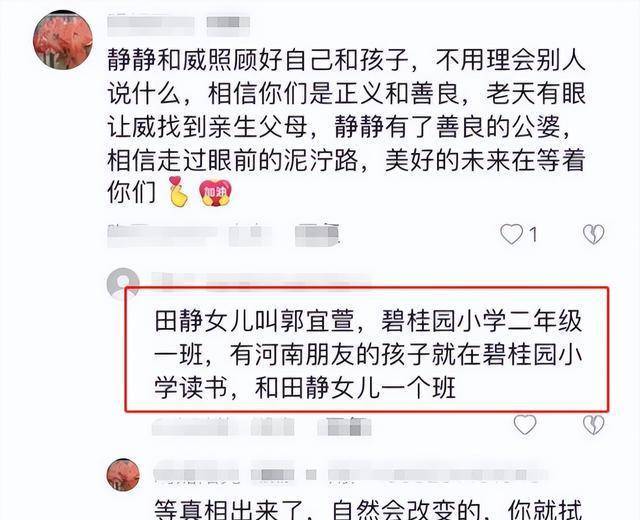Tap blurred reply button under first comment

(x=318, y=236)
